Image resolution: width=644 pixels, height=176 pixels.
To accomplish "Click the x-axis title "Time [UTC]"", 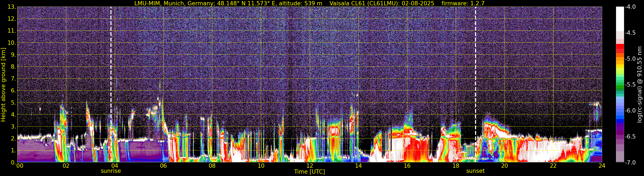I will pos(310,172).
